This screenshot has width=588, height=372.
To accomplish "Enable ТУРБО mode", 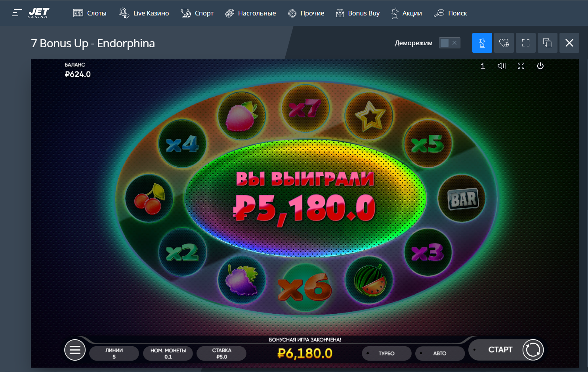I will [387, 353].
